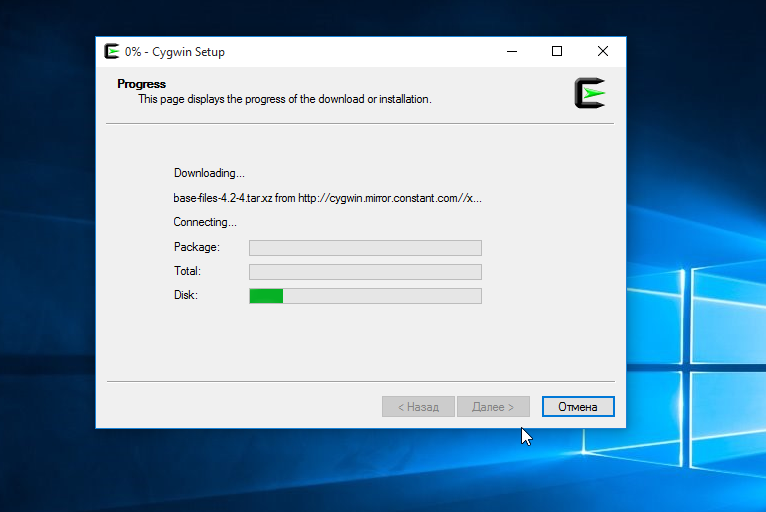Maximize the Cygwin Setup window
Viewport: 766px width, 512px height.
point(557,51)
